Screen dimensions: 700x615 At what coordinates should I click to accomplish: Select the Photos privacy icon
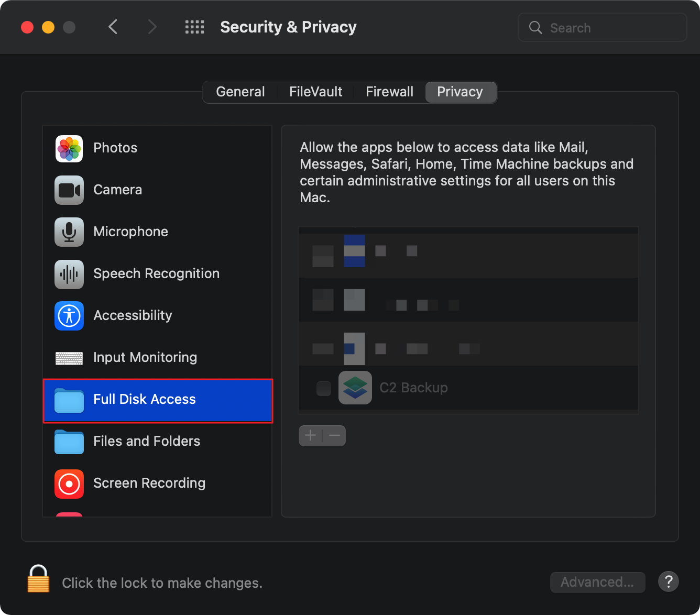pyautogui.click(x=69, y=148)
